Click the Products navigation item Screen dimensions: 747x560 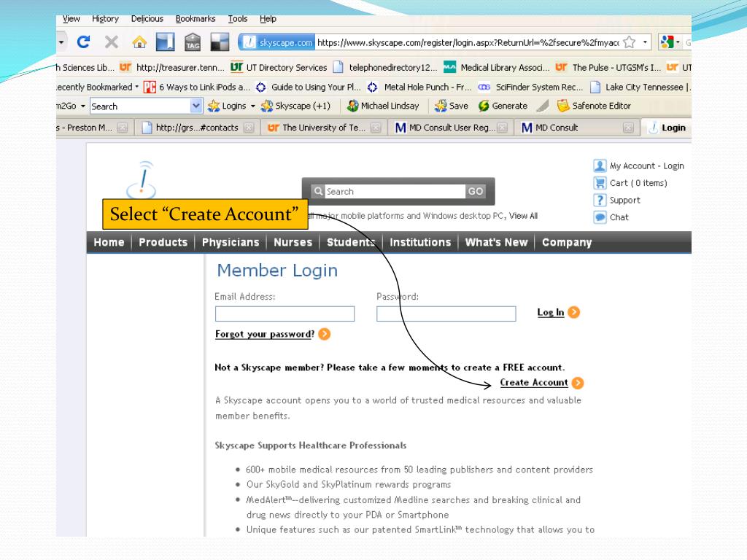point(163,242)
